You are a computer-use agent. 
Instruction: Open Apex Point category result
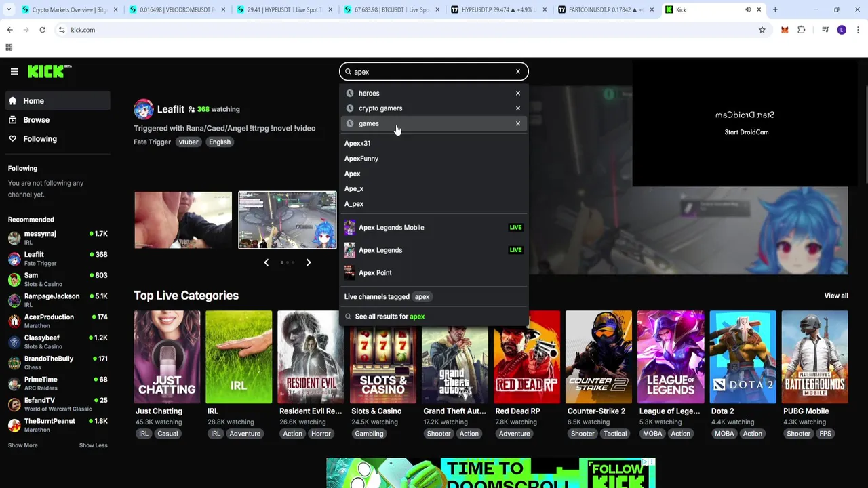point(433,272)
